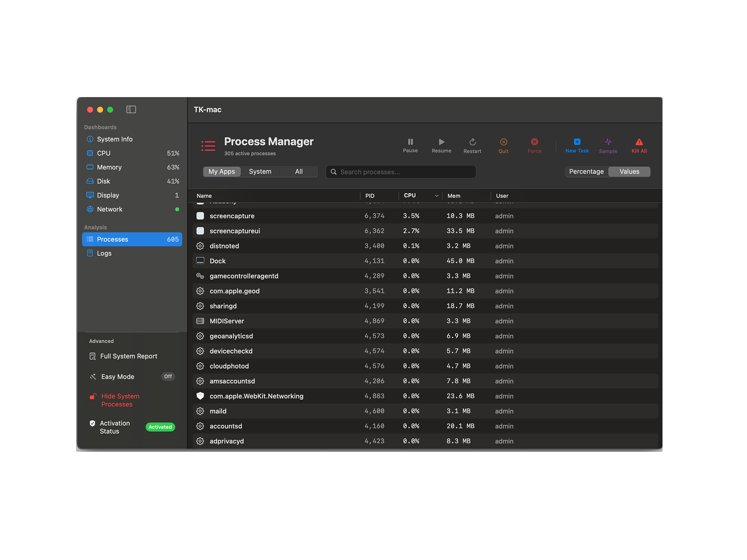The width and height of the screenshot is (747, 560).
Task: Select the All filter tab
Action: 299,172
